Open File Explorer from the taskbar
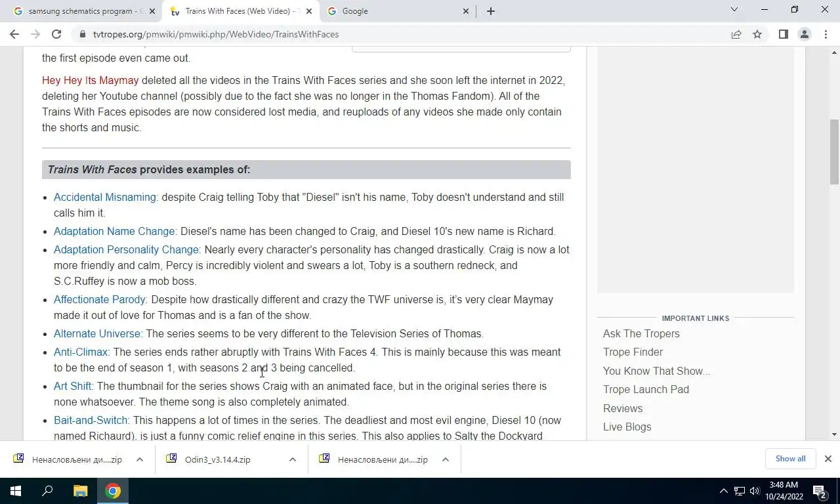 pos(80,491)
